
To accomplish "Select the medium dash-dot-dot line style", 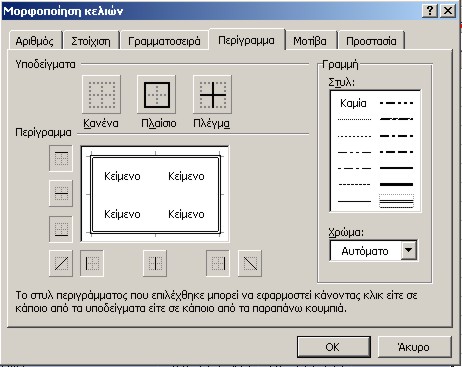I will (396, 103).
